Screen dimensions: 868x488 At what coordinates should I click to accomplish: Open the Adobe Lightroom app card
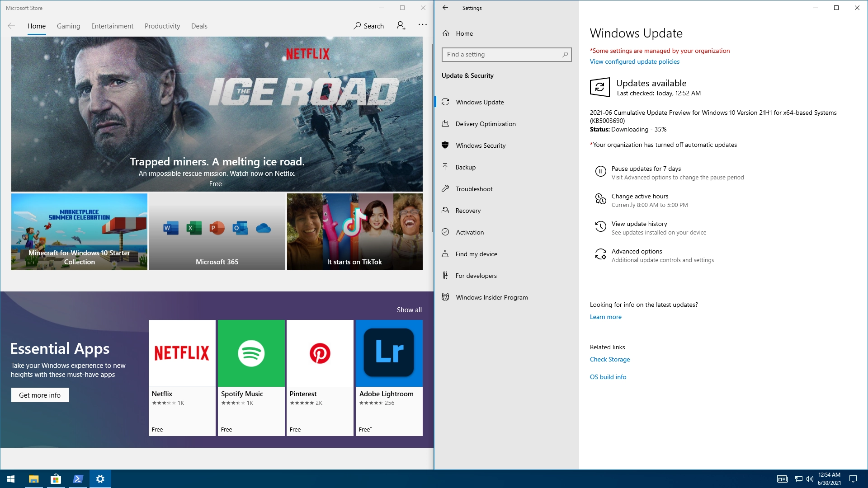click(389, 378)
